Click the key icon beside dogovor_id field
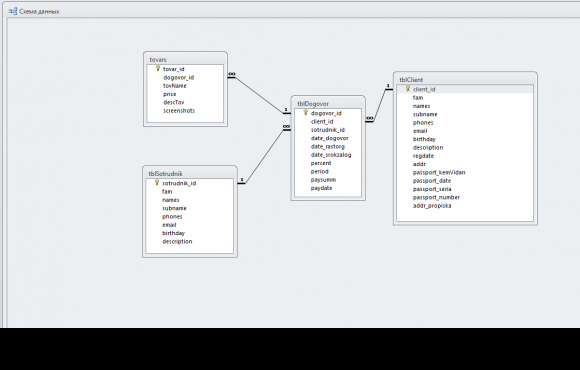 (306, 112)
